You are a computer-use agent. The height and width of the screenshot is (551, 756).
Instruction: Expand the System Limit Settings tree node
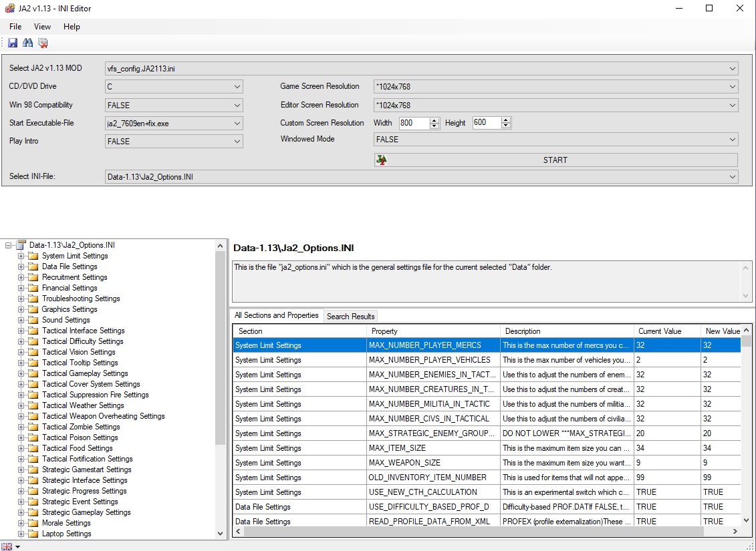21,256
